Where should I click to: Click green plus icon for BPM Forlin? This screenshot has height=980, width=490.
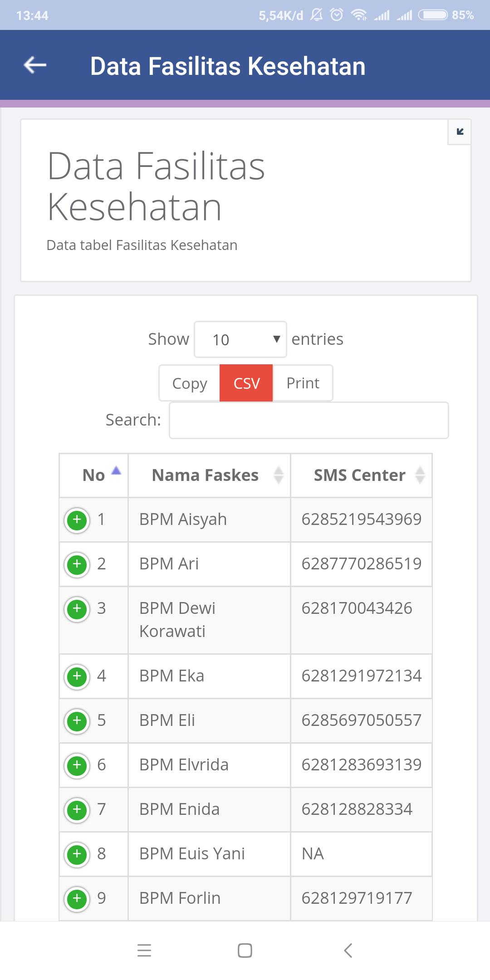(77, 899)
